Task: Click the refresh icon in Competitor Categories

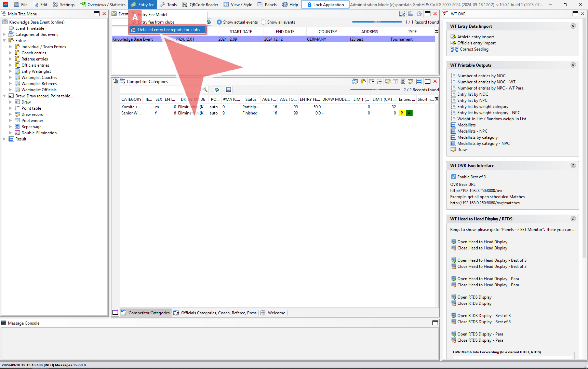Action: pos(217,90)
